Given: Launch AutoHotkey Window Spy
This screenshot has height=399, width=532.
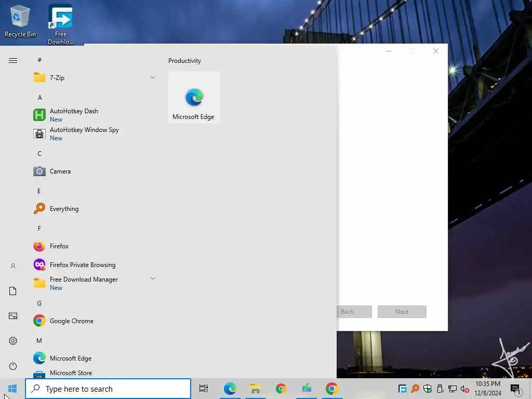Looking at the screenshot, I should coord(95,134).
